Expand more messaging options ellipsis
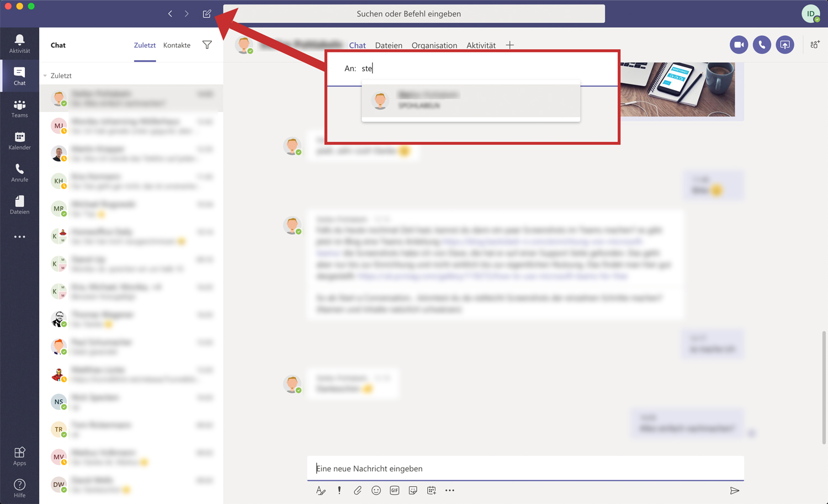 pyautogui.click(x=450, y=490)
